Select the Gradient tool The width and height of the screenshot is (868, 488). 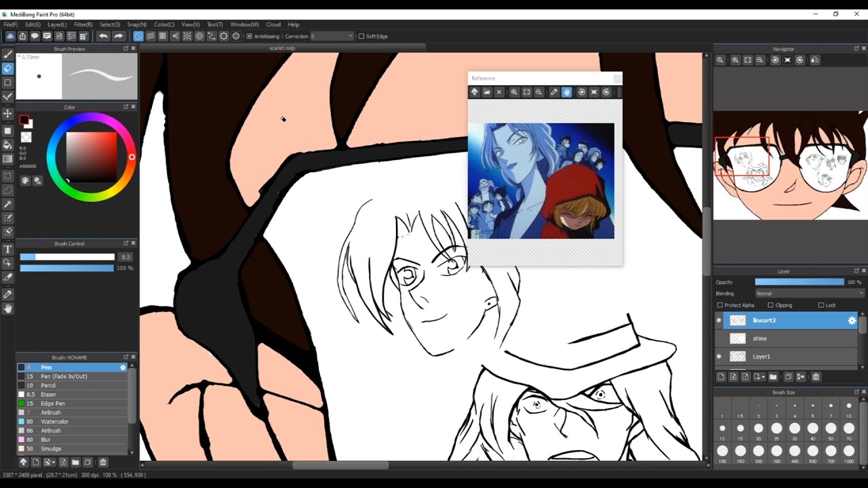pos(8,159)
